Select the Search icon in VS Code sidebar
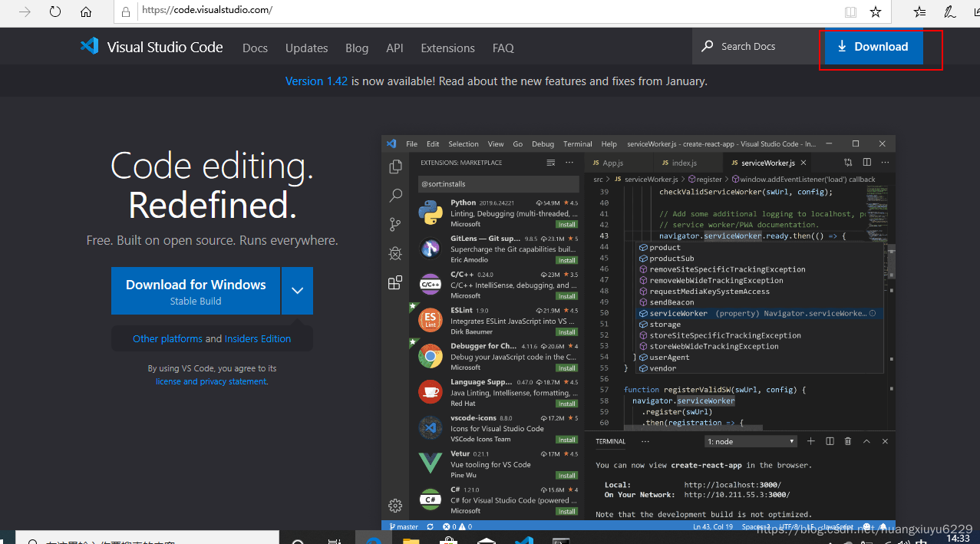The image size is (980, 544). (x=395, y=195)
